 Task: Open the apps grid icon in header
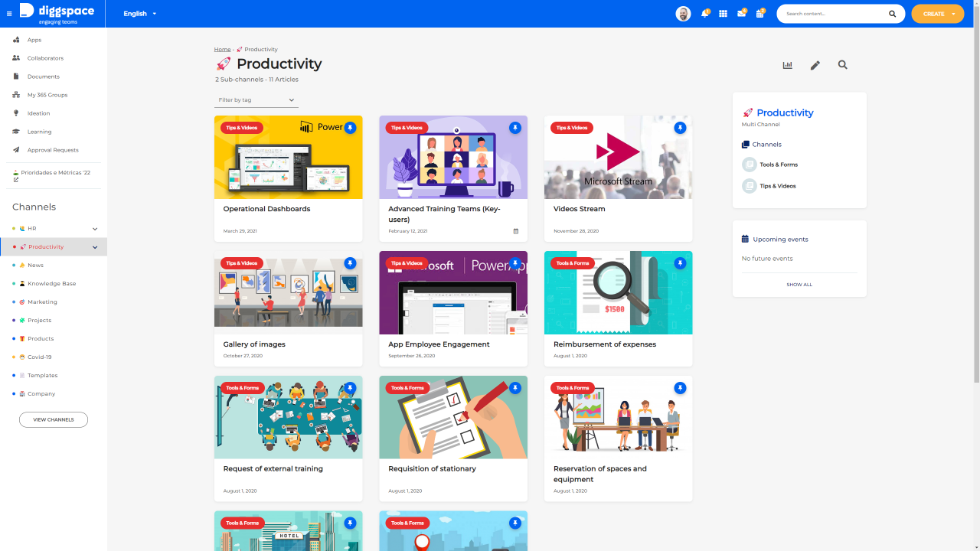[x=723, y=14]
